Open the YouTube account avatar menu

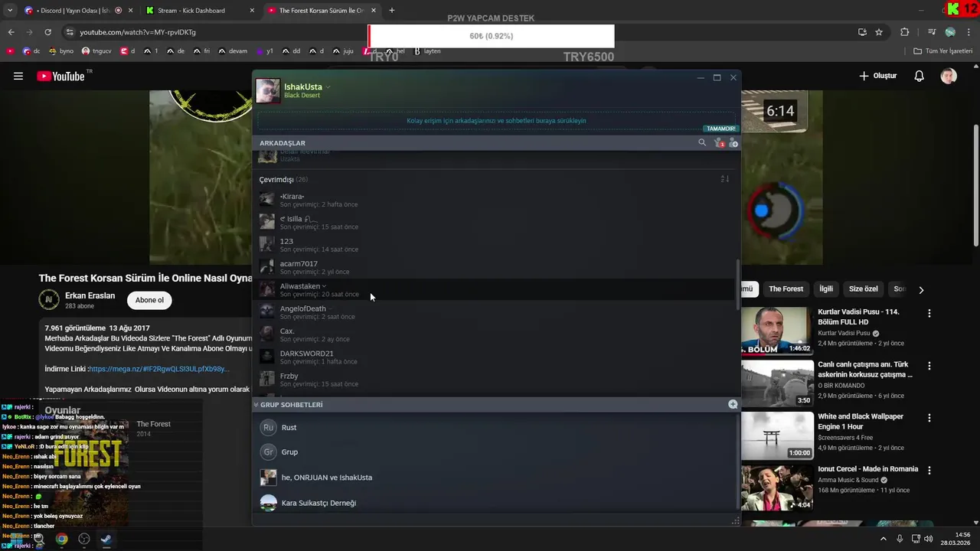click(x=949, y=76)
